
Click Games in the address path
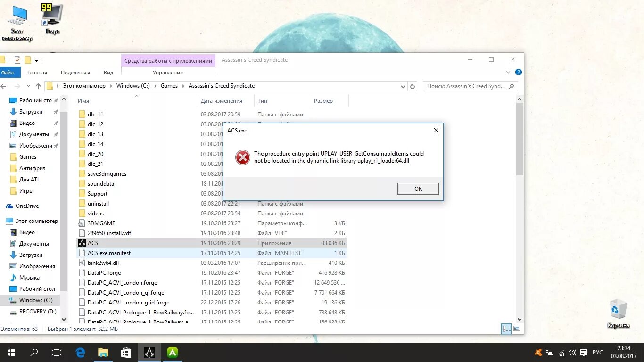(x=169, y=86)
